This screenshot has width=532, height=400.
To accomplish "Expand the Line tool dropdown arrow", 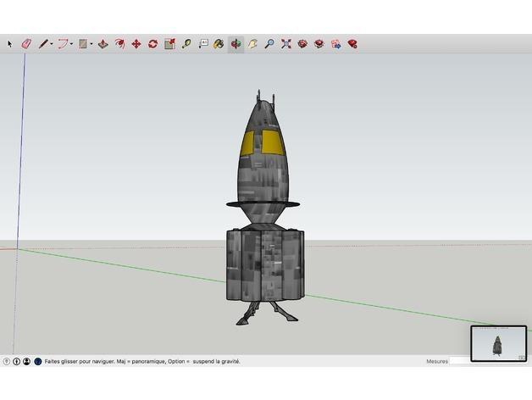I will click(52, 44).
